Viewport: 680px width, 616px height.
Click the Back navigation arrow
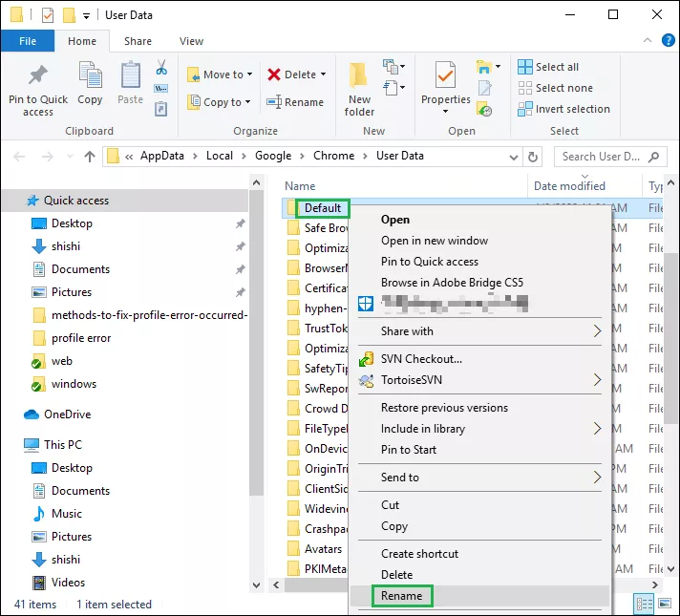pos(19,157)
